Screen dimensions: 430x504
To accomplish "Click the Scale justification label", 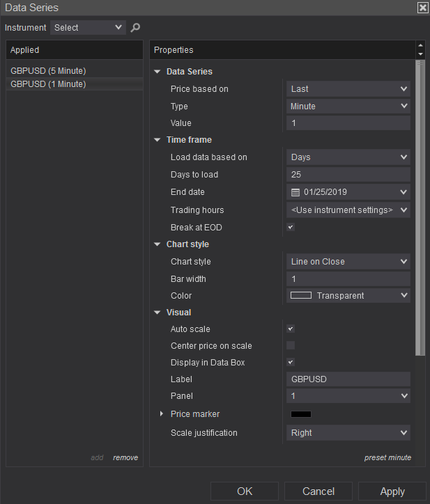I will tap(204, 433).
